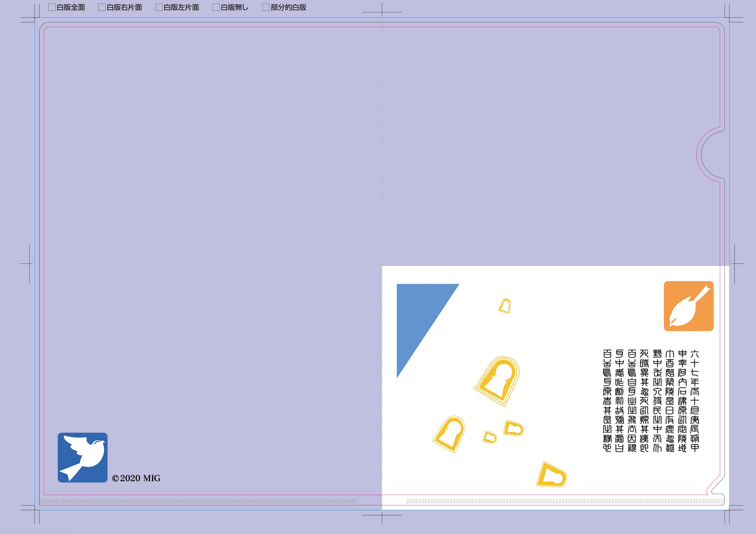The image size is (756, 534).
Task: Click the leftmost gold keyhole shape
Action: point(449,435)
